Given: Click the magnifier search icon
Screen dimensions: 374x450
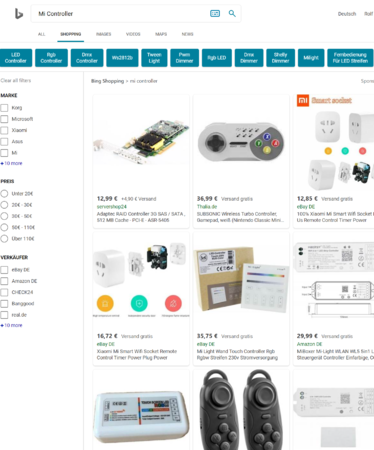Looking at the screenshot, I should [232, 13].
